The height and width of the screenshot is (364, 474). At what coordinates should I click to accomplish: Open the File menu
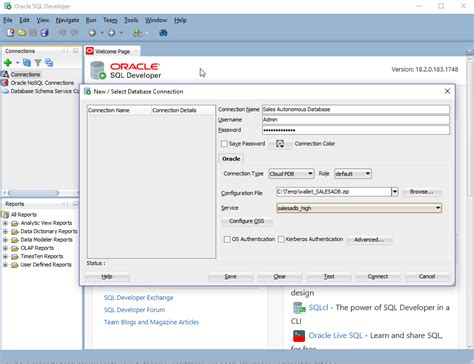click(8, 20)
